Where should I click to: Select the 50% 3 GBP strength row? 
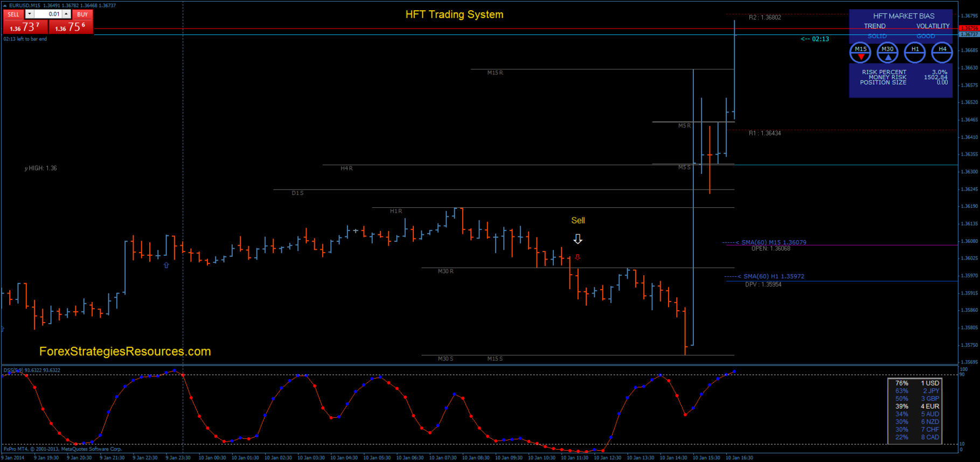click(x=917, y=398)
